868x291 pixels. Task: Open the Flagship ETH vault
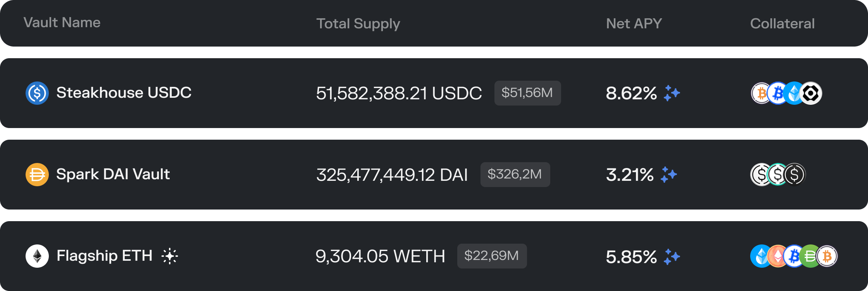434,256
